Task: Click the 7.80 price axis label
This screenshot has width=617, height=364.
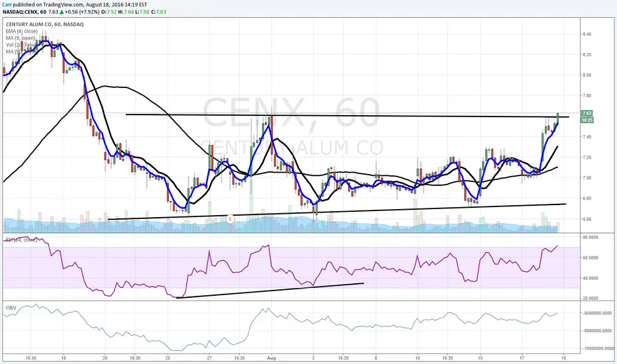Action: point(587,95)
